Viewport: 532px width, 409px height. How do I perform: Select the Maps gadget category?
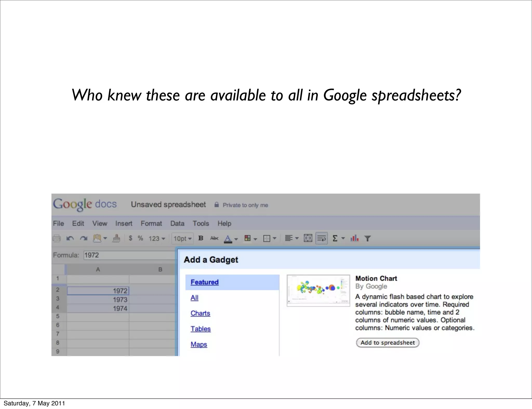tap(199, 344)
